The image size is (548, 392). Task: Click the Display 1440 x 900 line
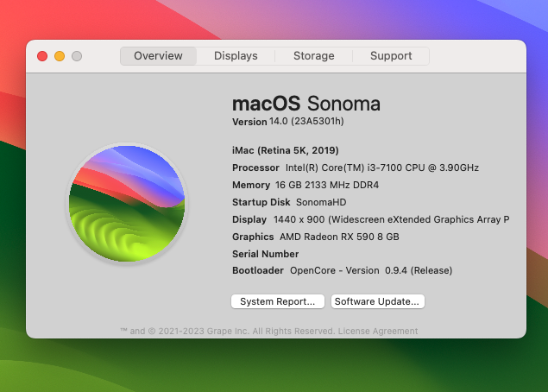click(x=370, y=219)
